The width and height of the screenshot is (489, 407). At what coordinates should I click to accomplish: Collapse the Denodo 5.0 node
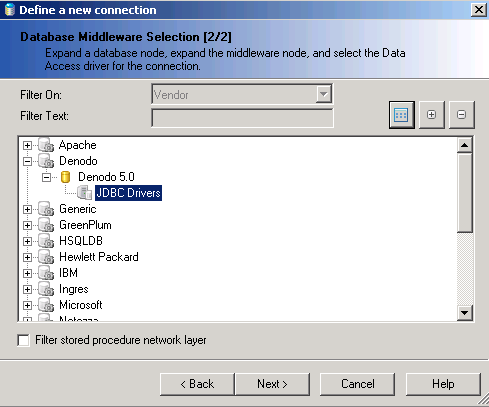(x=47, y=177)
